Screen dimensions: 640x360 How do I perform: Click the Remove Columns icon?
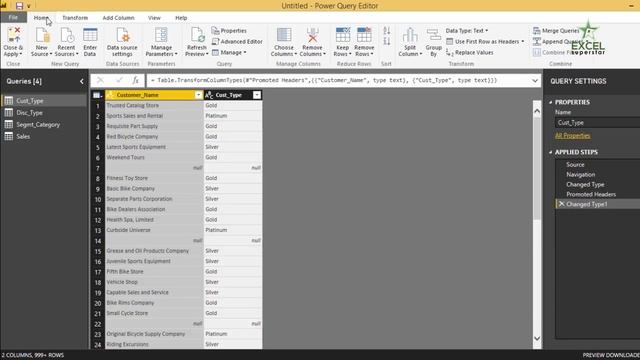click(312, 35)
